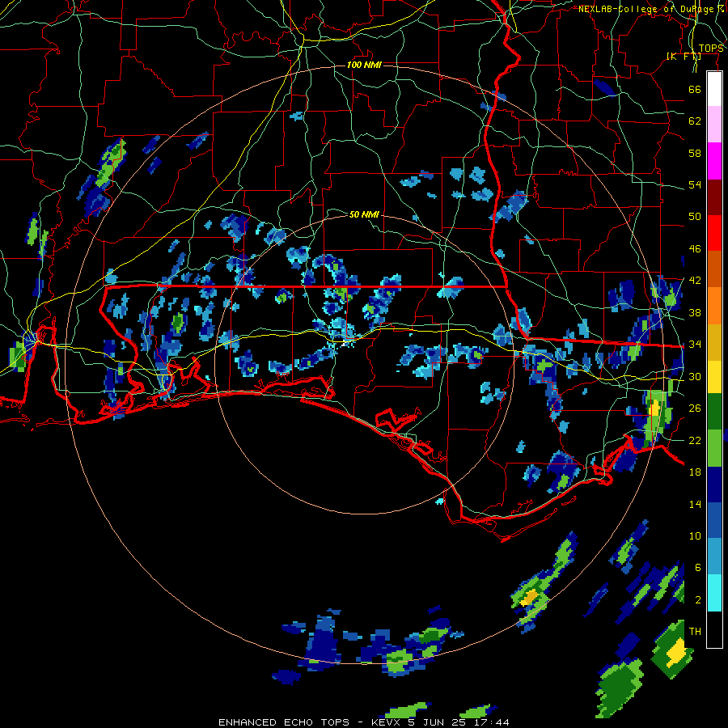Click the 14 legend value
The width and height of the screenshot is (728, 728).
pyautogui.click(x=695, y=504)
